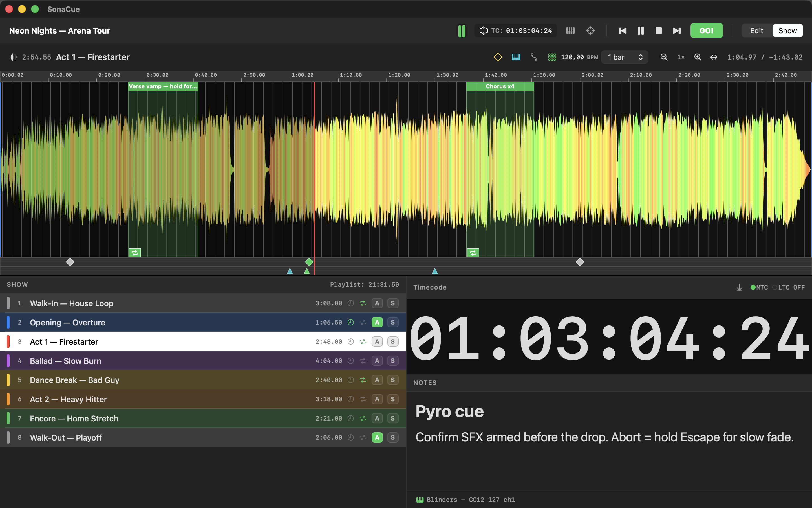Screen dimensions: 812x508
Task: Toggle S button on Act 1 — Firestarter
Action: point(392,341)
